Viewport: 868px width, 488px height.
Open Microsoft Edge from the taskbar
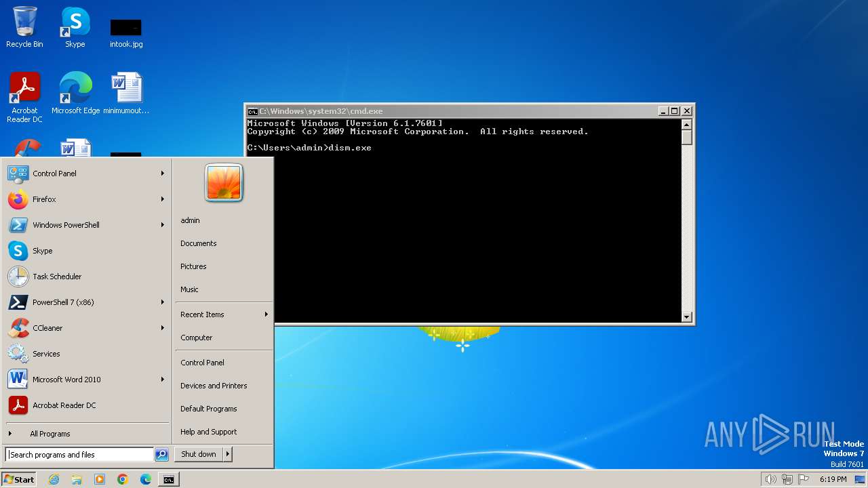(146, 479)
